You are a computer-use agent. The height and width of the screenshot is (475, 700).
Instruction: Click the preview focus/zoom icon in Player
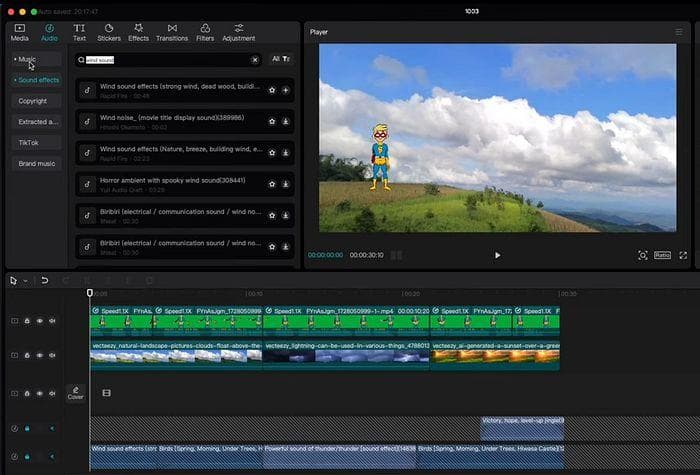point(642,255)
